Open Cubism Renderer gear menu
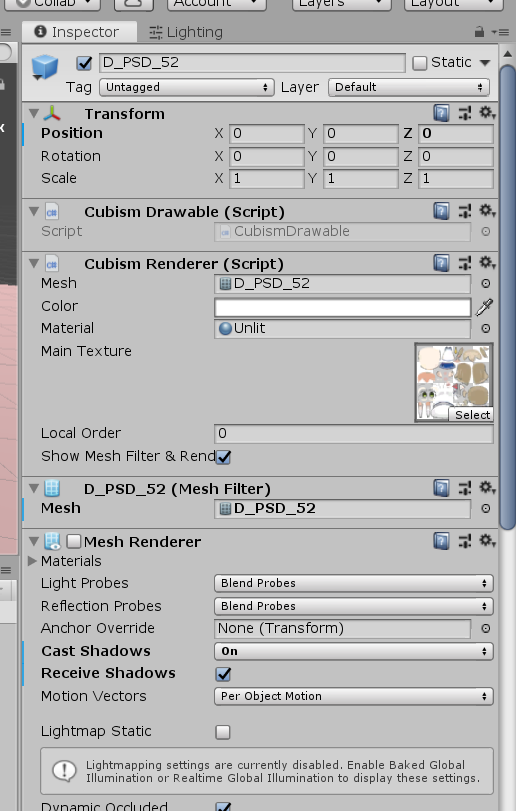The image size is (516, 811). pos(487,263)
